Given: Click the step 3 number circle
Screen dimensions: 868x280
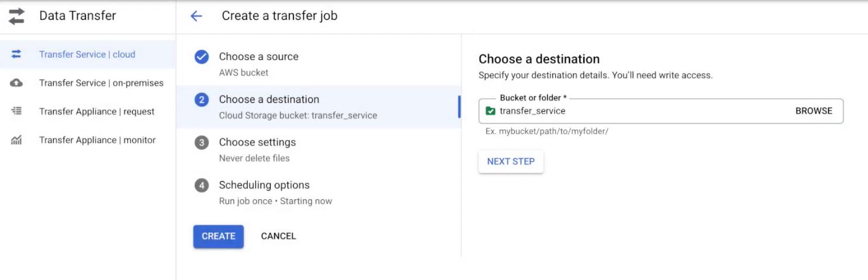Looking at the screenshot, I should pyautogui.click(x=202, y=143).
